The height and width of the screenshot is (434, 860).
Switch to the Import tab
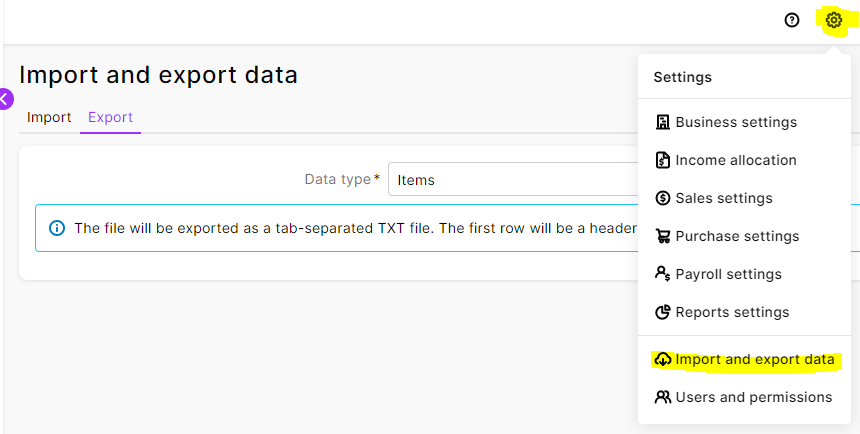[49, 117]
